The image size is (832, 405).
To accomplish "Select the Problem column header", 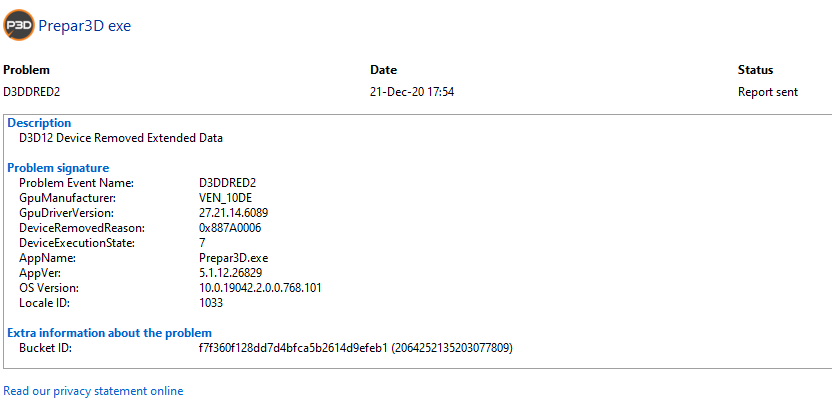I will click(26, 70).
